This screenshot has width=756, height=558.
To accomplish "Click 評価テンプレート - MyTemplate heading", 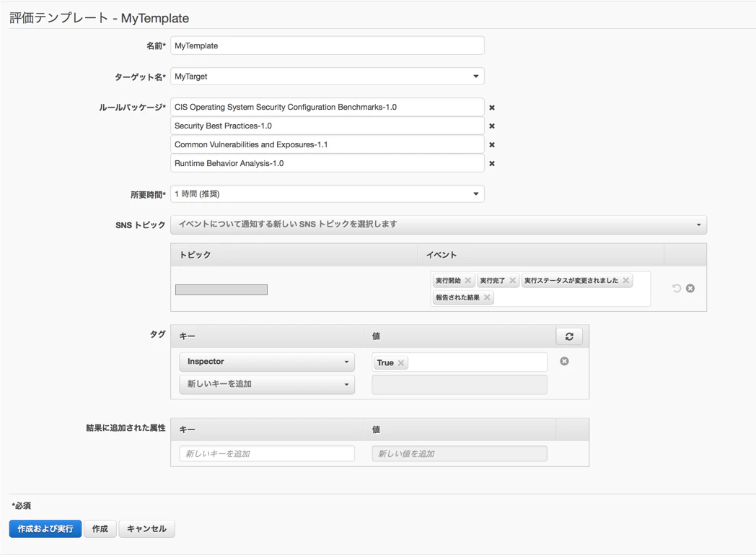I will (x=100, y=18).
